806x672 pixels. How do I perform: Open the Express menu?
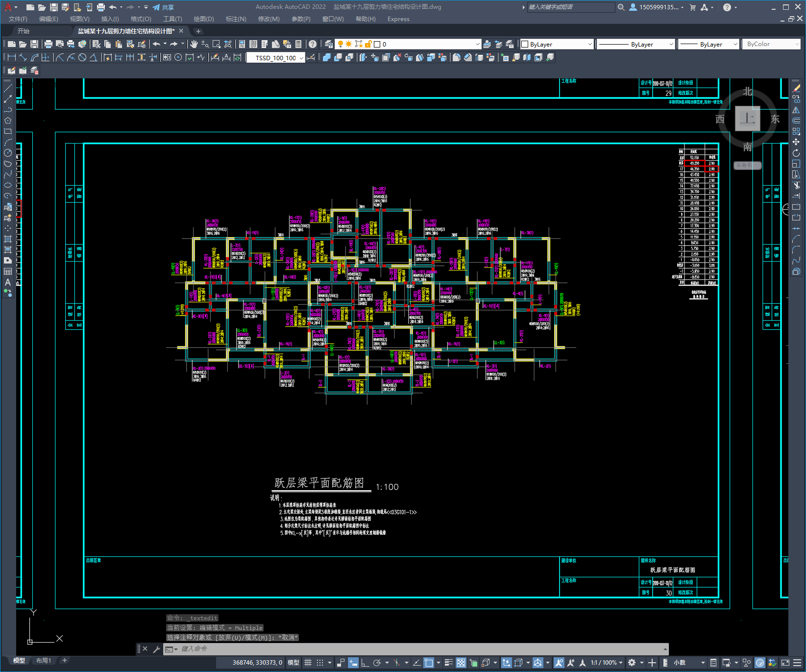398,19
